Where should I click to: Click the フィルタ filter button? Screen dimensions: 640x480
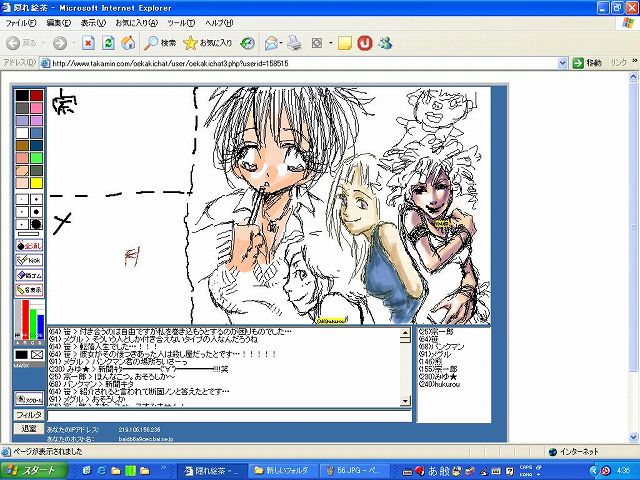point(29,415)
